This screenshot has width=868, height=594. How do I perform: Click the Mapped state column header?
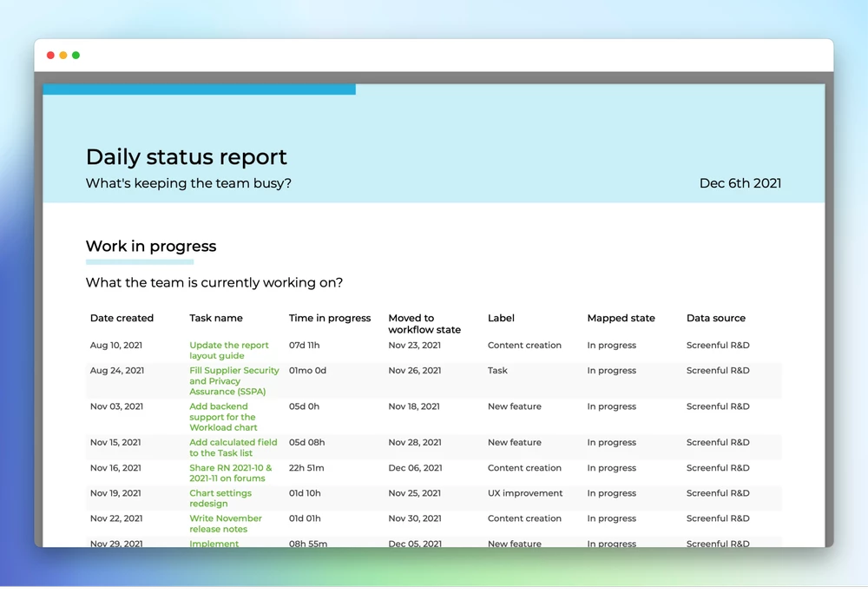pos(621,318)
